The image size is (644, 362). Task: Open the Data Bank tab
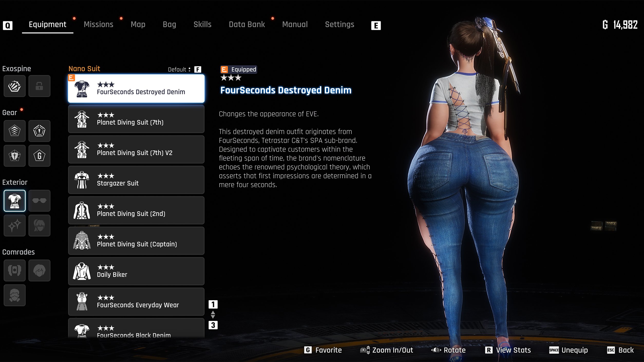pos(247,25)
